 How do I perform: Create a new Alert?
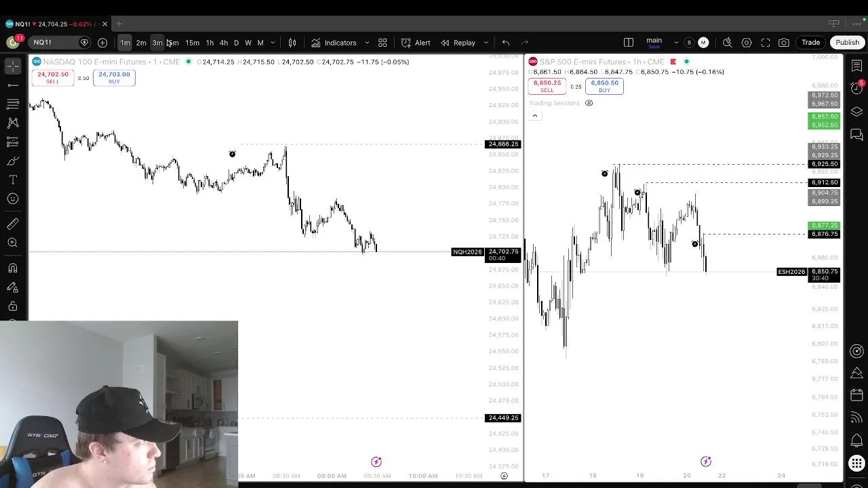click(x=416, y=43)
